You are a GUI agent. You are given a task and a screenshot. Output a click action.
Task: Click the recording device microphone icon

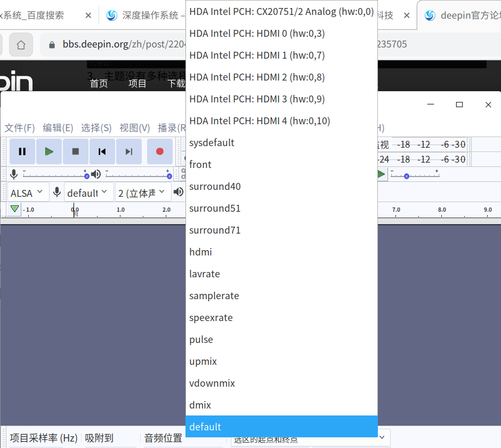pos(57,192)
